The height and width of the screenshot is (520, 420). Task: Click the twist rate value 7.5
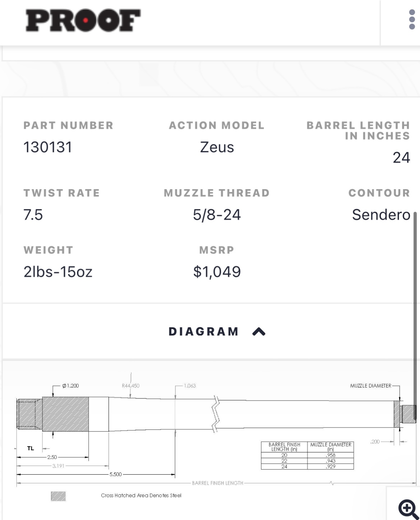pyautogui.click(x=33, y=214)
